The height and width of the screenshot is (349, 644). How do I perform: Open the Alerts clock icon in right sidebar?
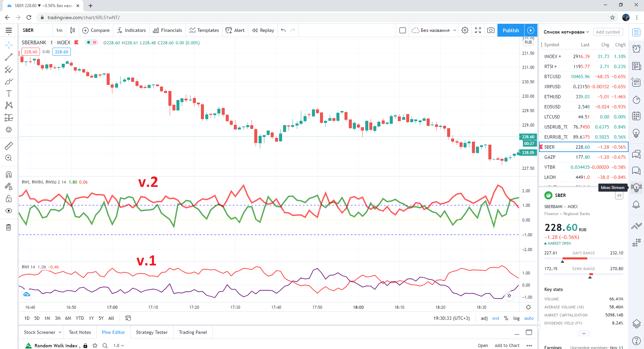636,49
